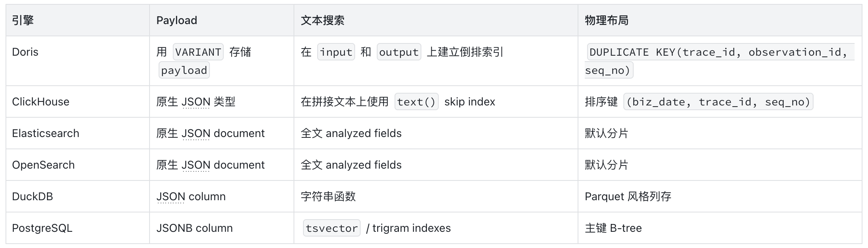Image resolution: width=868 pixels, height=248 pixels.
Task: Click the text() code snippet
Action: pyautogui.click(x=416, y=102)
